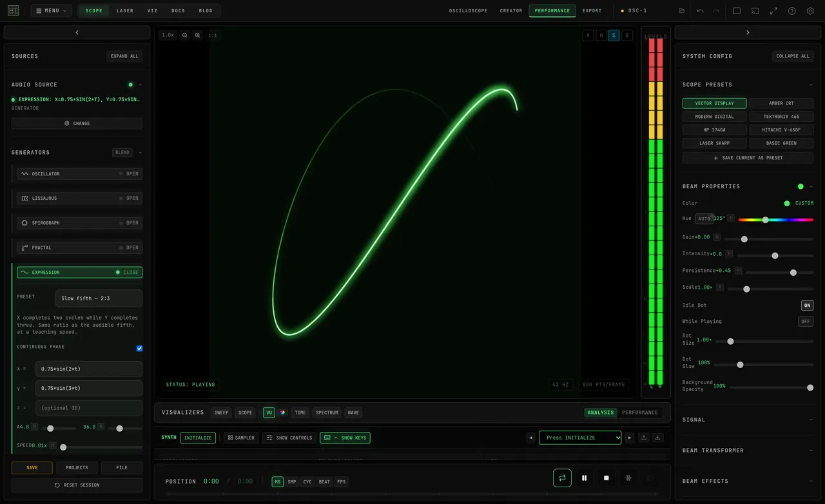Expand the Beam Transformer section
Screen dimensions: 825x504
click(x=748, y=451)
